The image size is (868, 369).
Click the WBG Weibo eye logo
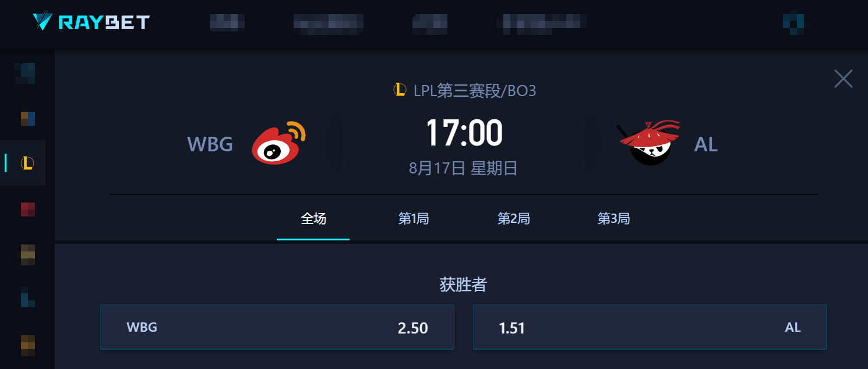pyautogui.click(x=279, y=143)
